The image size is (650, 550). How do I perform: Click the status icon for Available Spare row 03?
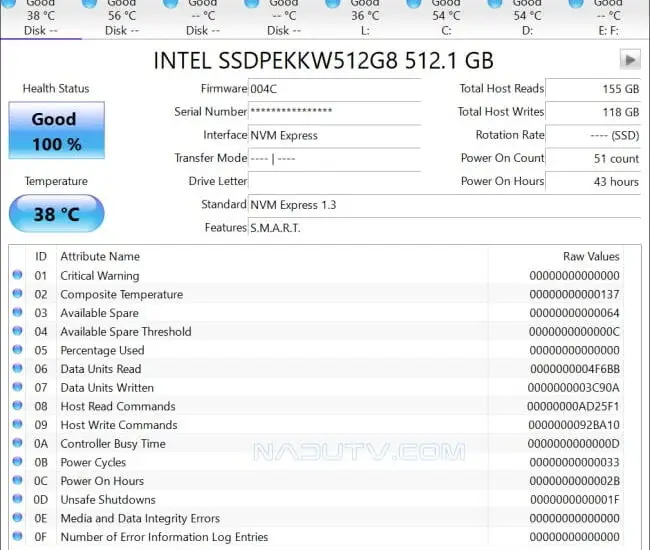[x=17, y=312]
